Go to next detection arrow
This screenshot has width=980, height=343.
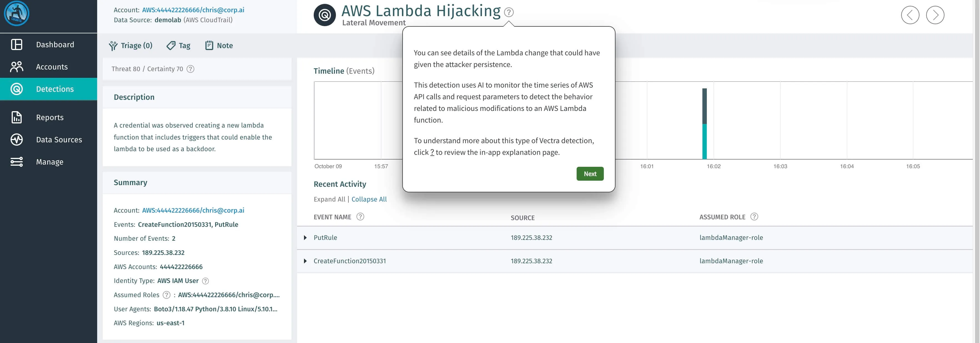click(x=935, y=15)
